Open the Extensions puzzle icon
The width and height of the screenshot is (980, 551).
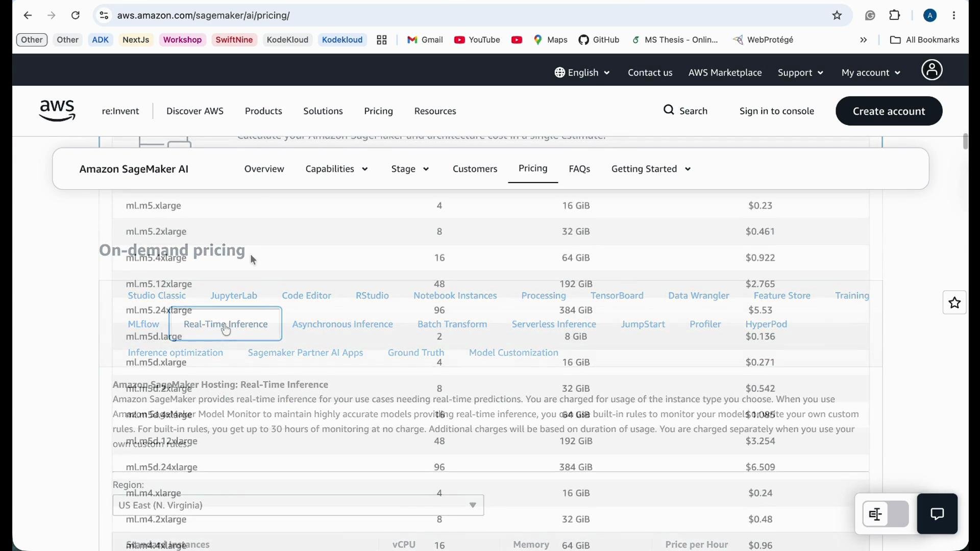click(x=896, y=16)
